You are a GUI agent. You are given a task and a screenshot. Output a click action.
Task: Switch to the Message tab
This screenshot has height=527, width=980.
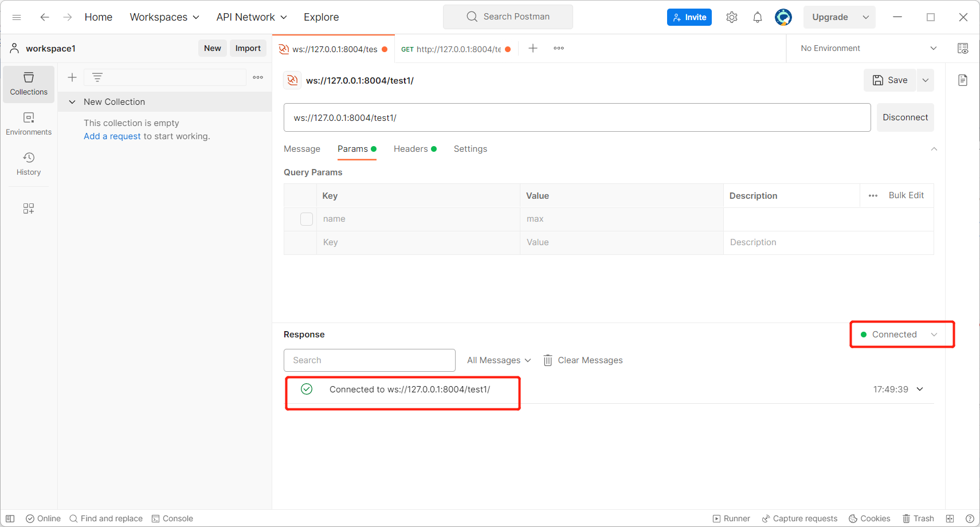click(x=302, y=149)
